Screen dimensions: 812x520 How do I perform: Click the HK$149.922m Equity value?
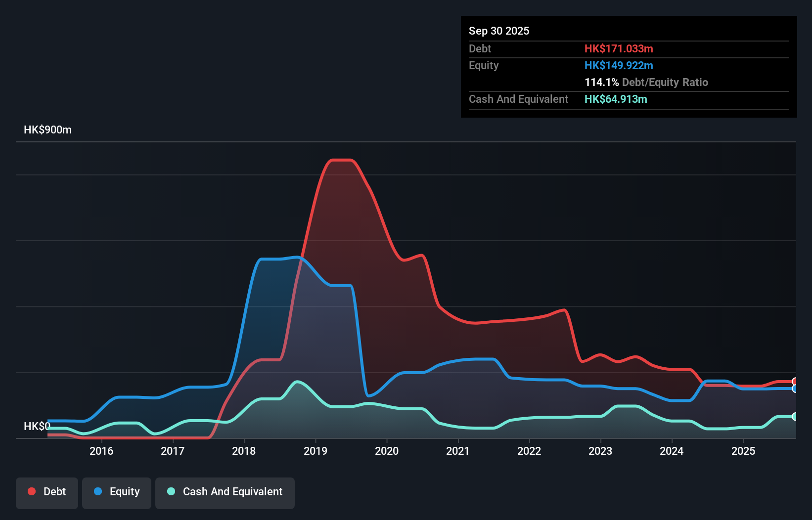click(x=619, y=65)
